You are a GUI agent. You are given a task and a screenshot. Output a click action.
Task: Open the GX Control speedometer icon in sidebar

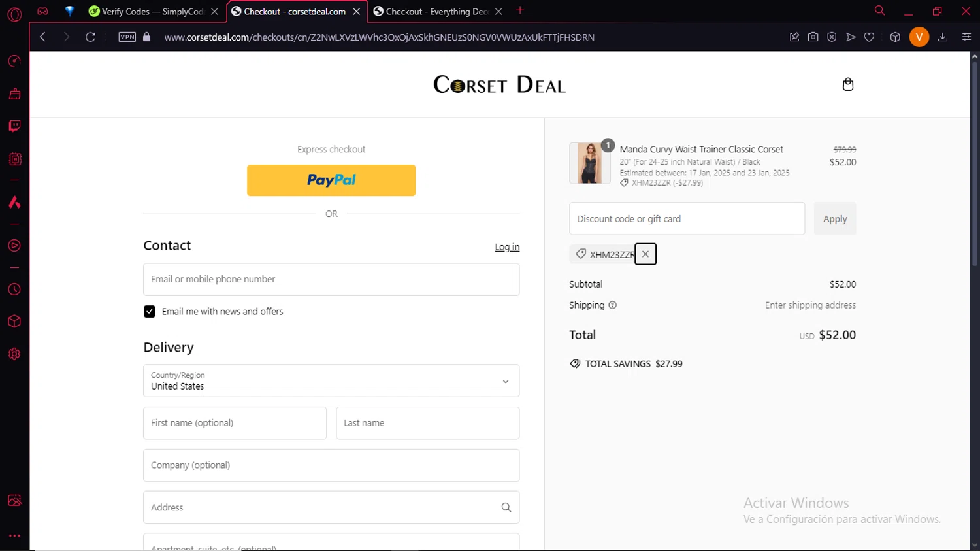[14, 61]
